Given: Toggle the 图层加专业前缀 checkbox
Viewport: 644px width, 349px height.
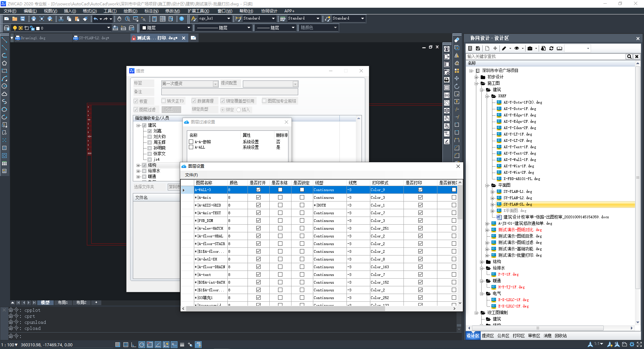Looking at the screenshot, I should [x=264, y=101].
